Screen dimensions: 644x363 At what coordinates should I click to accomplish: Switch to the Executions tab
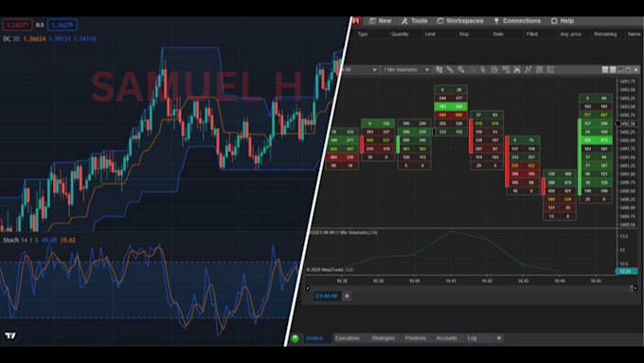point(347,338)
